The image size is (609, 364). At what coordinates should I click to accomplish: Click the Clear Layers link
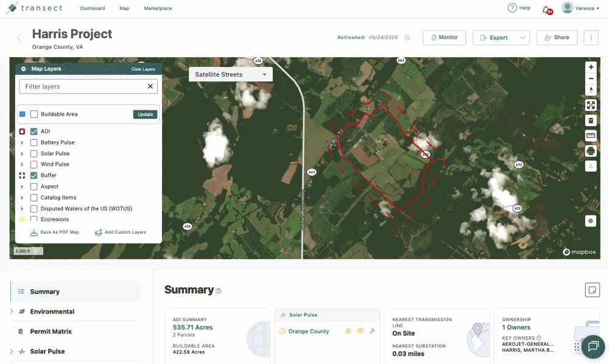(143, 69)
